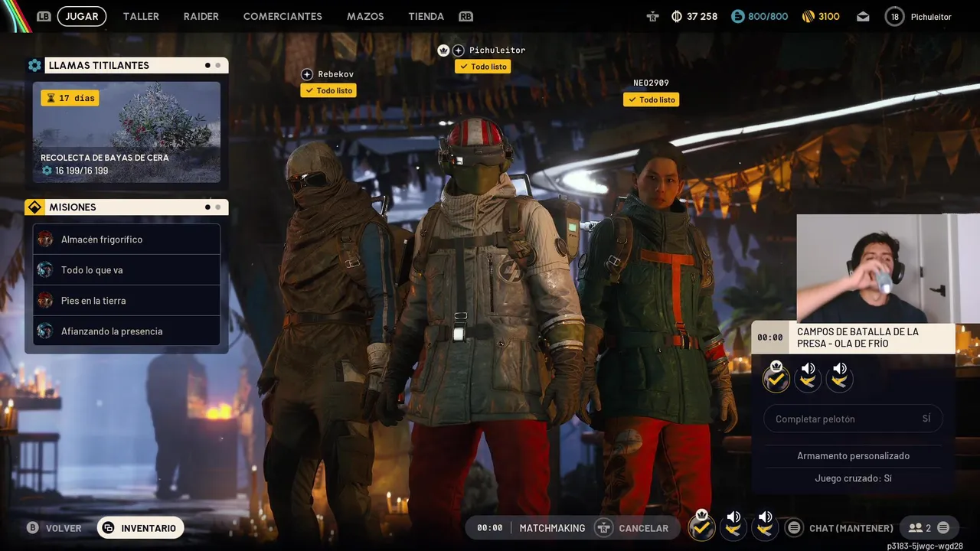This screenshot has height=551, width=980.
Task: Click the plus icon beside Pichuleitor above character
Action: point(459,51)
